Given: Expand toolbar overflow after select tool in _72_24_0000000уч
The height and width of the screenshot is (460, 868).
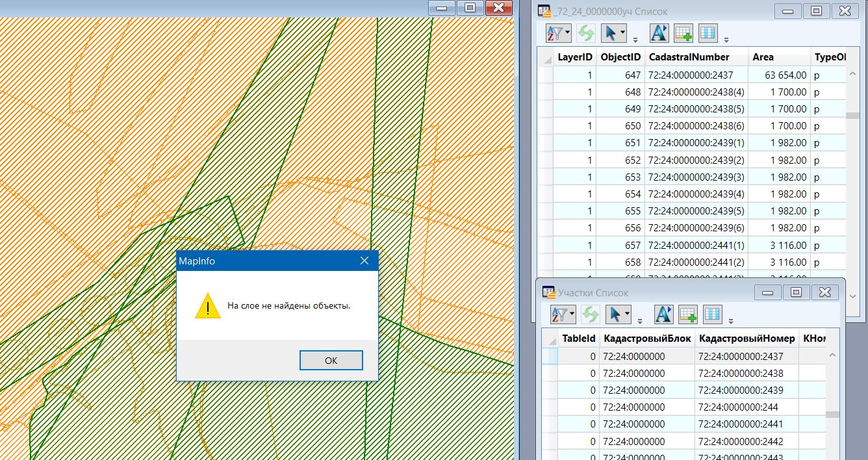Looking at the screenshot, I should tap(635, 36).
